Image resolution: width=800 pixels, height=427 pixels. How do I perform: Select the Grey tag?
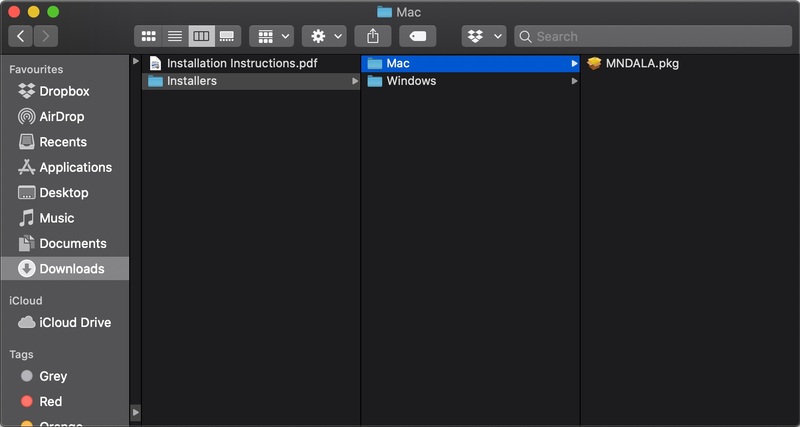coord(65,376)
